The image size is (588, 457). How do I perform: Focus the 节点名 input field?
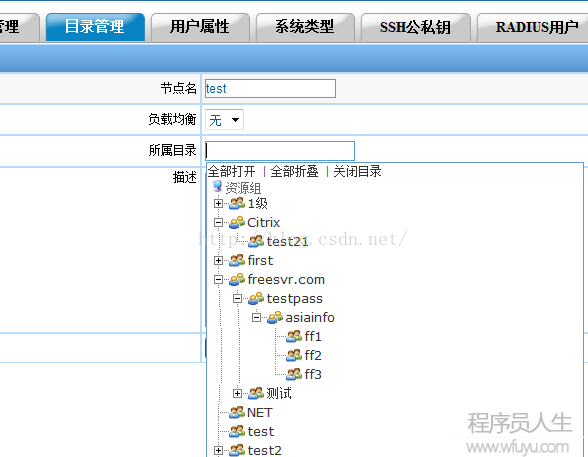coord(270,88)
